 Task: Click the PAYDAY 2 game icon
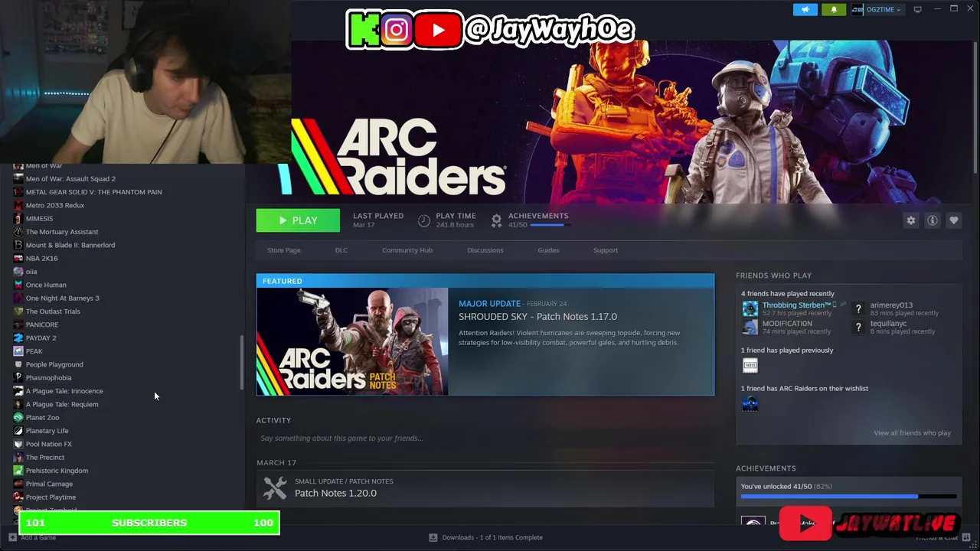click(18, 337)
